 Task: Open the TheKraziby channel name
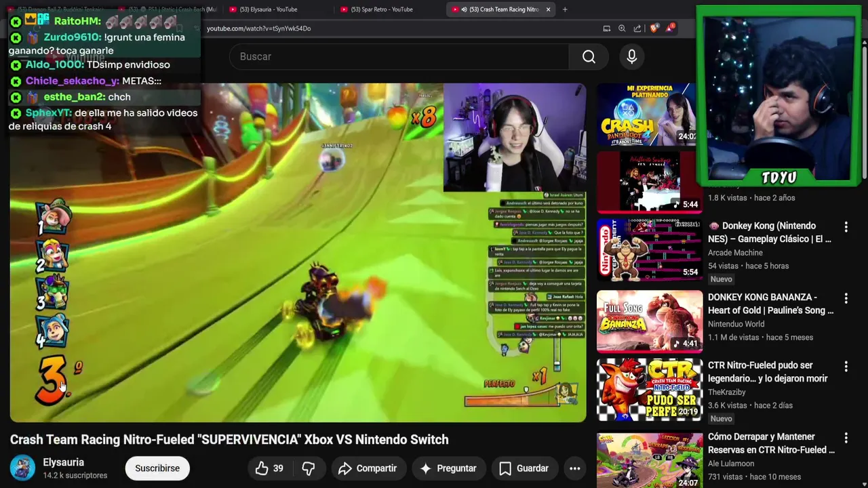coord(727,392)
